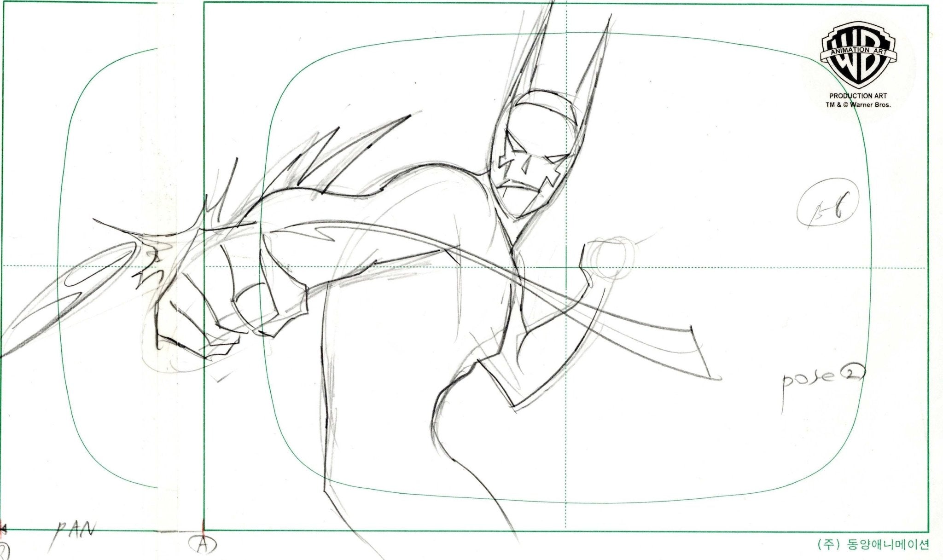Click the 'PRODUCTION ART' text label

pos(858,96)
